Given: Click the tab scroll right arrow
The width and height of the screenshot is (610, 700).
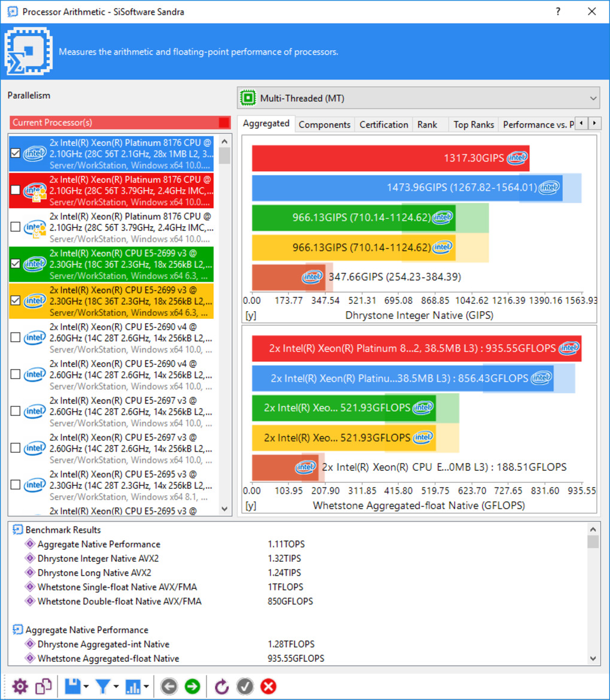Looking at the screenshot, I should tap(594, 123).
